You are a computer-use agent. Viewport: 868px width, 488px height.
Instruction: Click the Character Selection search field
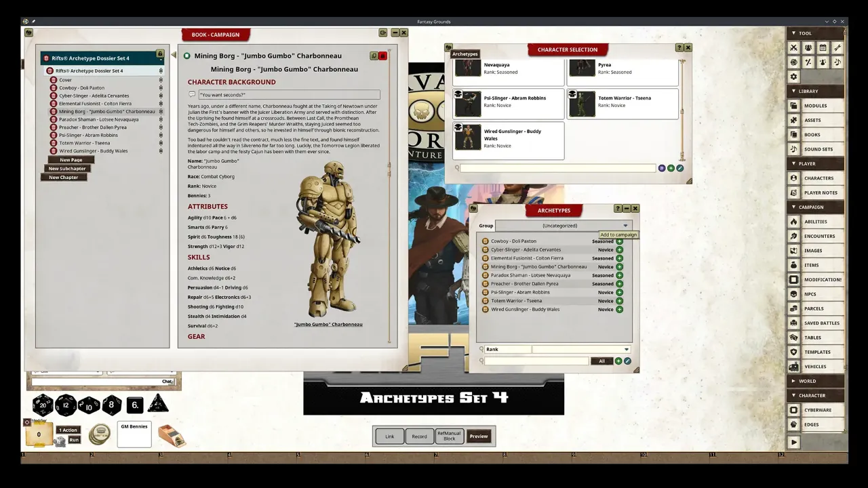tap(558, 168)
